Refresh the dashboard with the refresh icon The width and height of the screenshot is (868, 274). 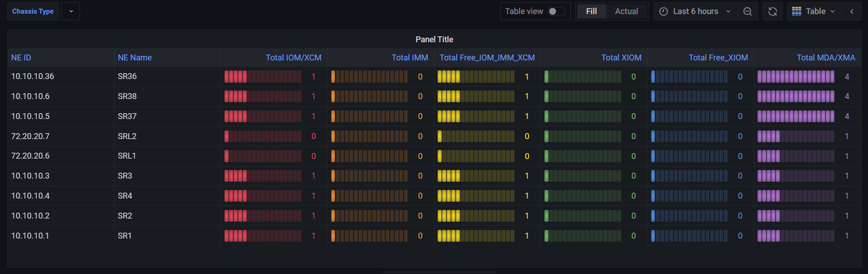coord(773,11)
